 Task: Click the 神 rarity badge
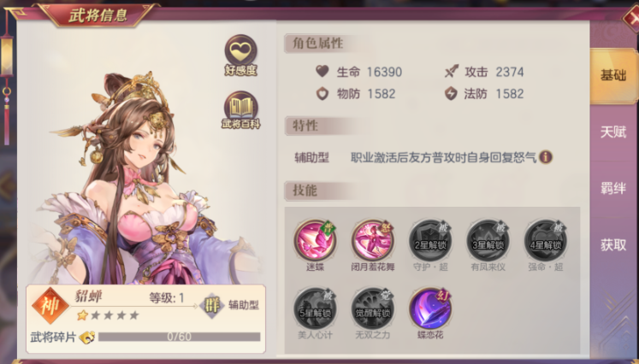click(x=50, y=306)
